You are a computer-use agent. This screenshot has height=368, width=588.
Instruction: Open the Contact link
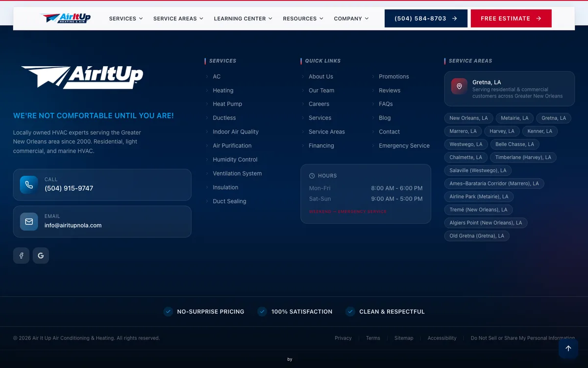pos(389,131)
